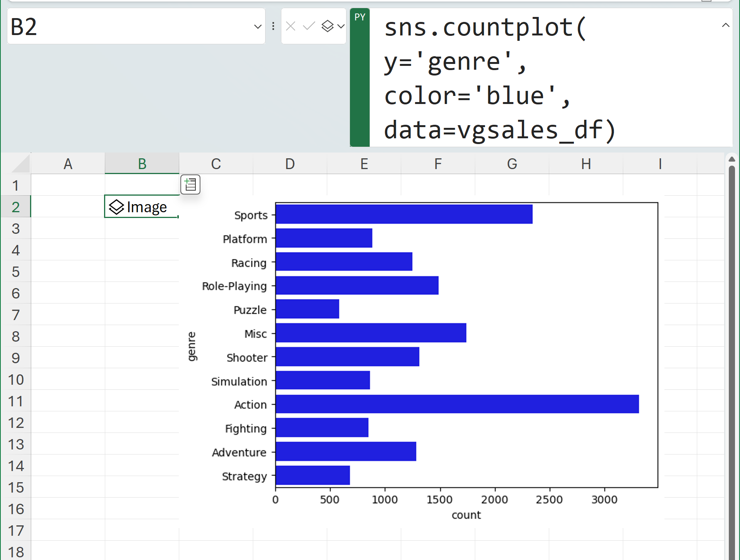Select column F header
740x560 pixels.
438,164
